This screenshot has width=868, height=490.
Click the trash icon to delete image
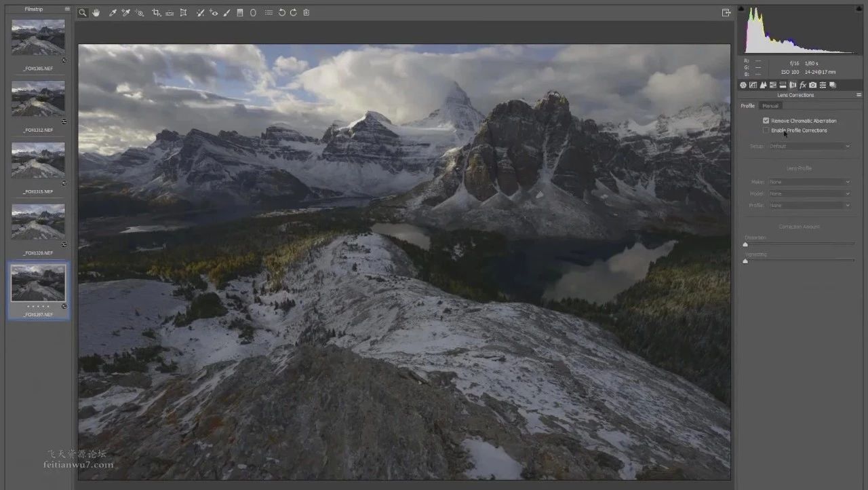click(x=307, y=13)
